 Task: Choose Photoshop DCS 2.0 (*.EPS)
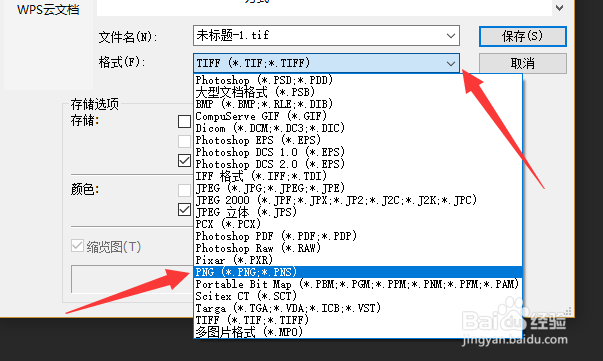358,164
